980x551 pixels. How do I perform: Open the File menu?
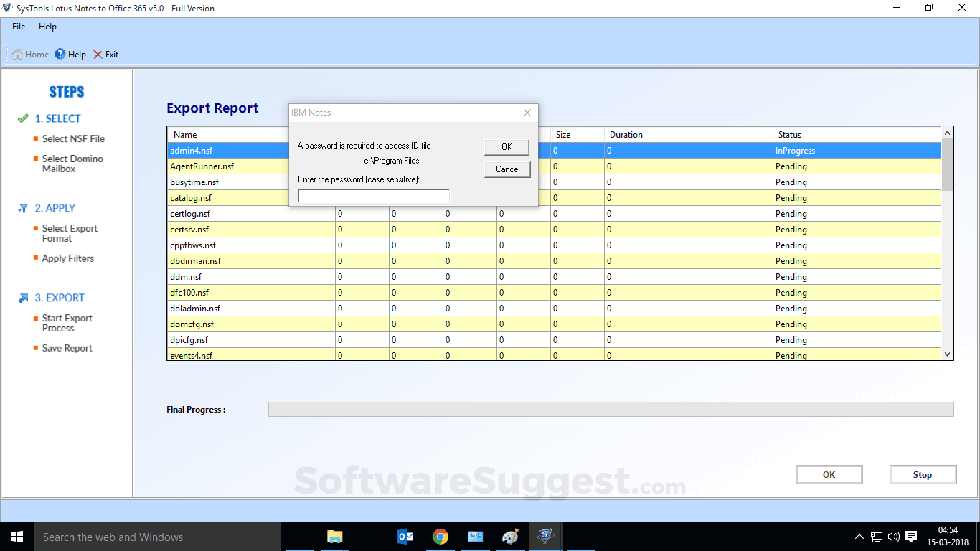click(19, 27)
